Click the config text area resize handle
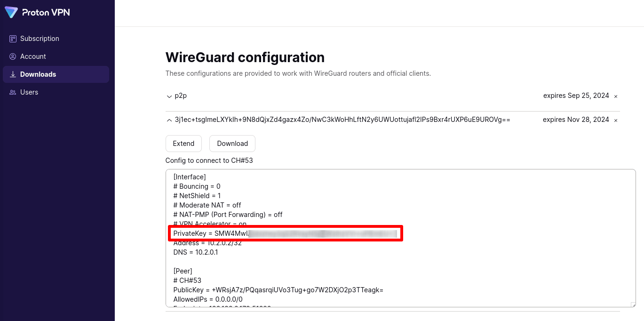Image resolution: width=644 pixels, height=321 pixels. pos(633,305)
